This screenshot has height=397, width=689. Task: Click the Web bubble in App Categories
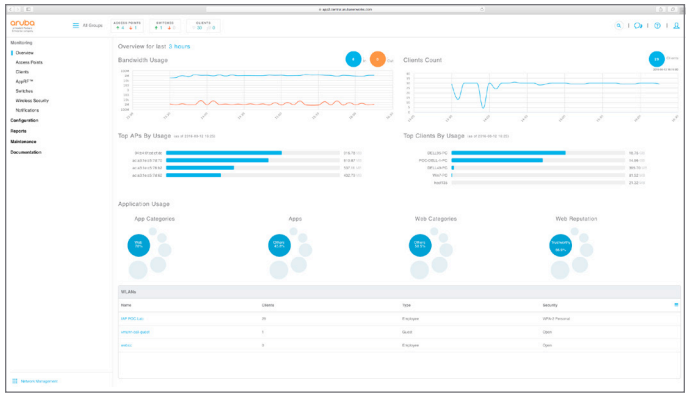click(x=138, y=245)
